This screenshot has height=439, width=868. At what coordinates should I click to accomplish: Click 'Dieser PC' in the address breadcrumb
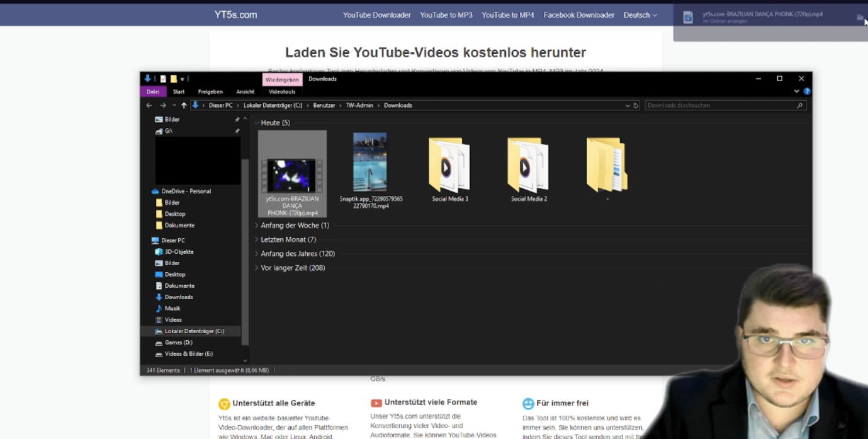pos(221,106)
